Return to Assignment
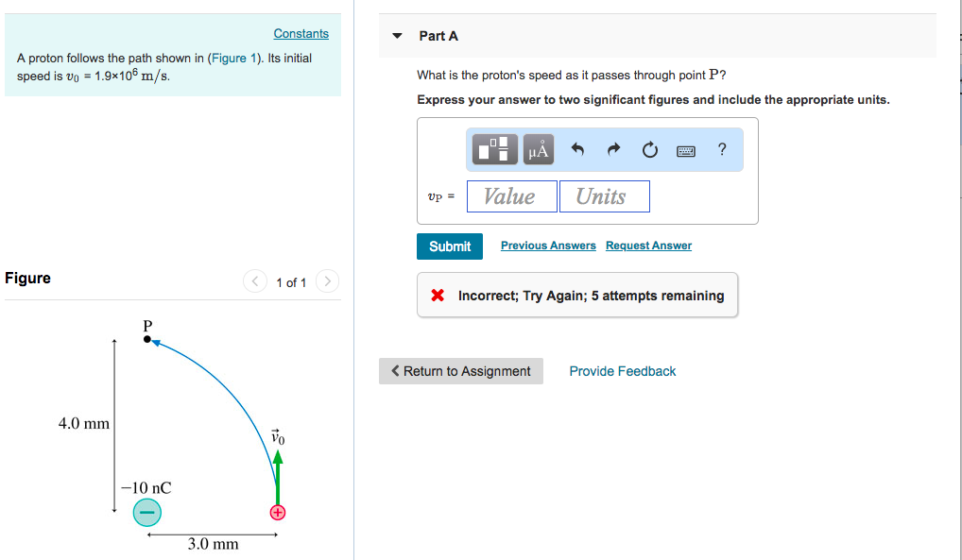The width and height of the screenshot is (962, 560). coord(460,370)
